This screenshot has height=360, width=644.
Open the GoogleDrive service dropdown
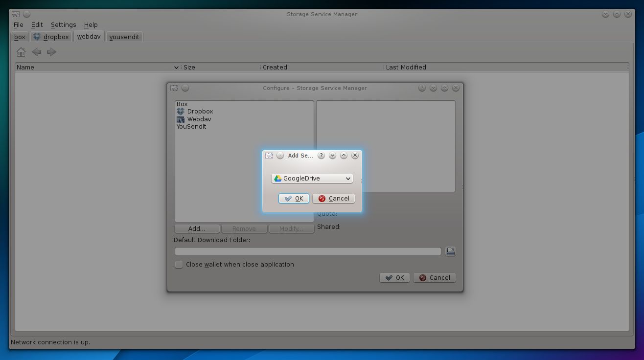coord(312,179)
